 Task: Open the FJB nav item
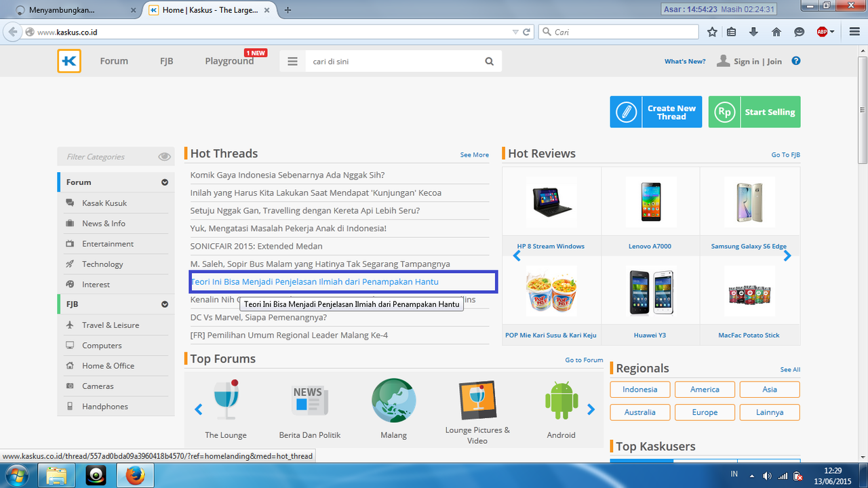[x=167, y=61]
